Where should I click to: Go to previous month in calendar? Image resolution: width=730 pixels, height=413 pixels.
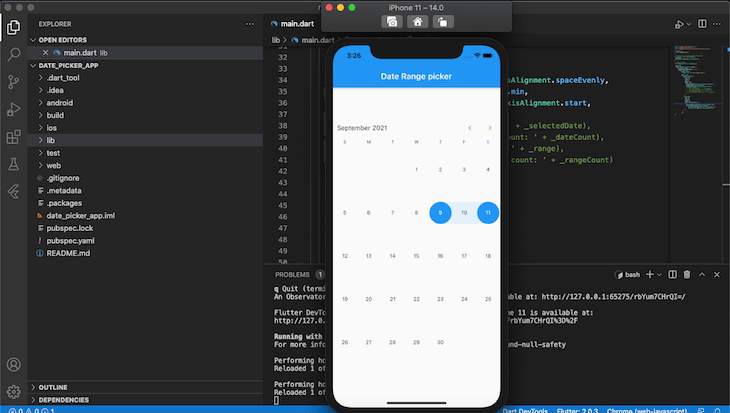(469, 128)
